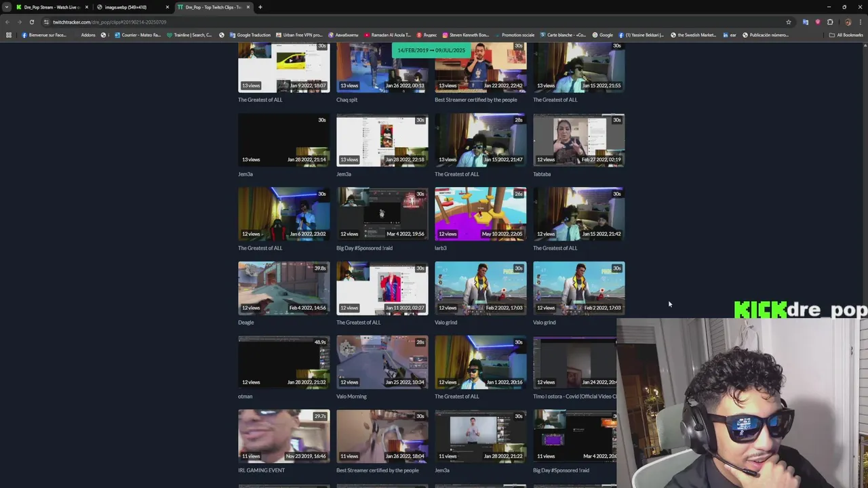Open the Publicación número bookmark

coord(766,35)
